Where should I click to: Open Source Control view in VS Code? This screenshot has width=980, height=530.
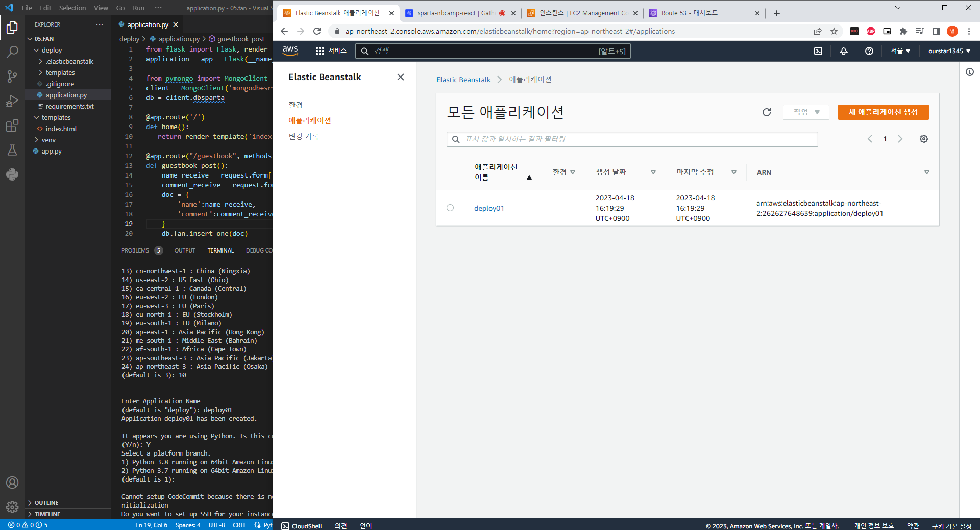tap(12, 77)
